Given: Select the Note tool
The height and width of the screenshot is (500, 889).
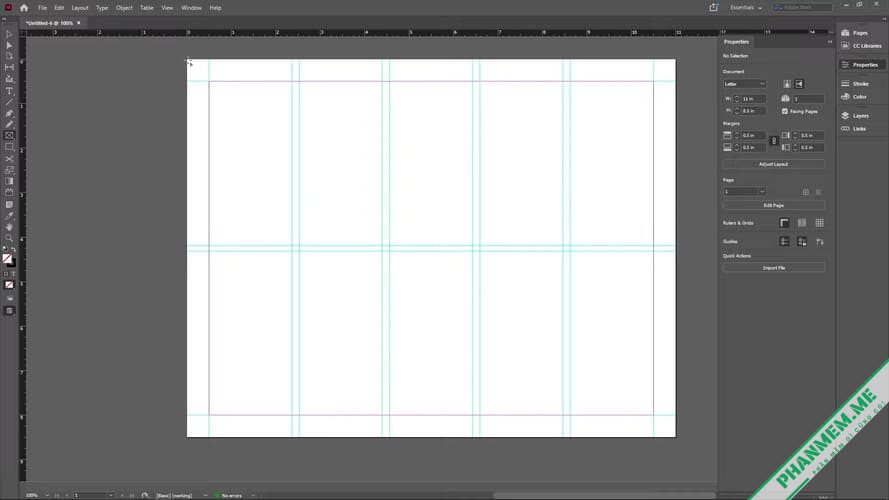Looking at the screenshot, I should 9,205.
